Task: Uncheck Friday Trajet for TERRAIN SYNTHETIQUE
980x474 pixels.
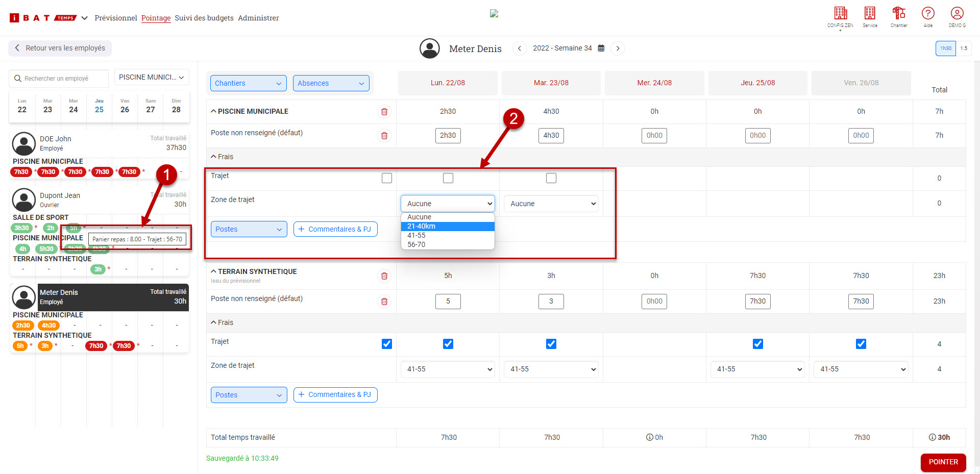Action: [x=861, y=344]
